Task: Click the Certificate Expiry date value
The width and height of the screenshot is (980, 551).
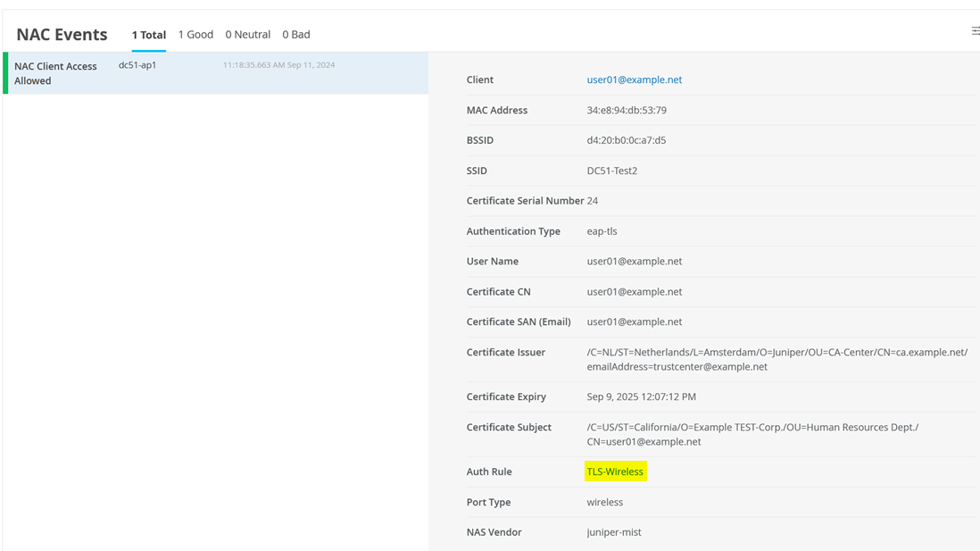Action: [x=641, y=397]
